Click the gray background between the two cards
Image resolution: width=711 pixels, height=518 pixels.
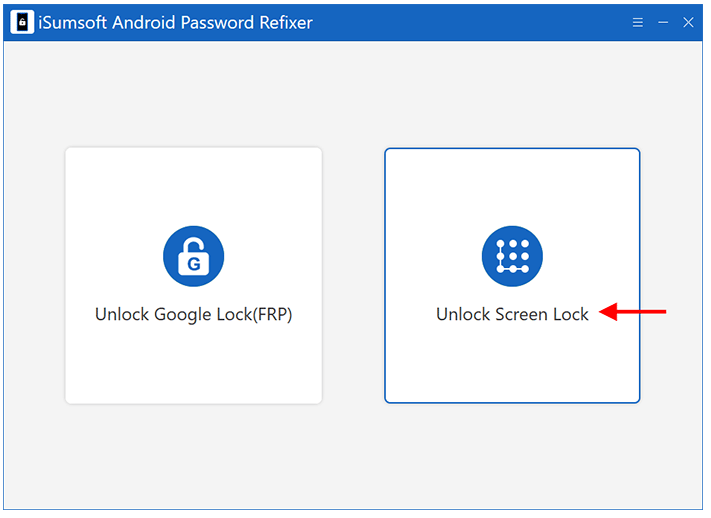tap(353, 275)
